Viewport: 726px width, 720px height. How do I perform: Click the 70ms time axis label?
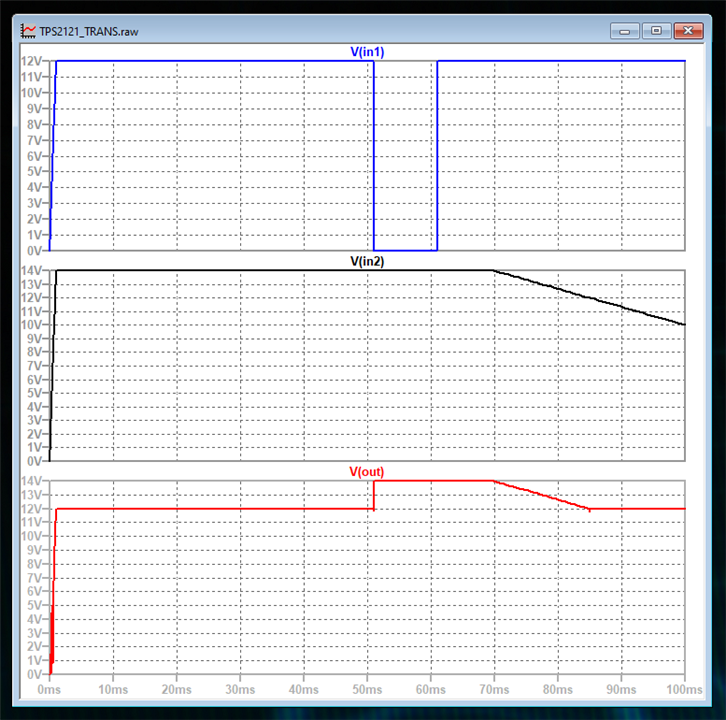click(494, 689)
